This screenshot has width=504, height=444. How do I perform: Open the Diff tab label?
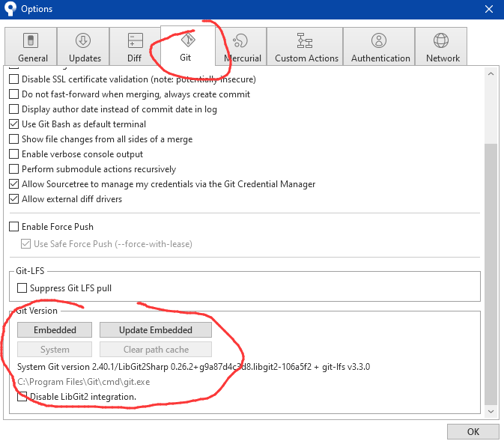tap(134, 58)
